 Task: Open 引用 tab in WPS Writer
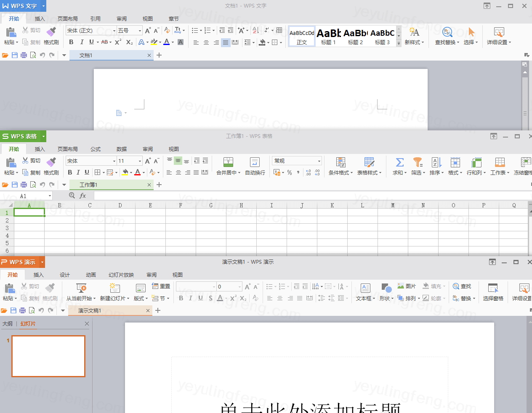96,19
